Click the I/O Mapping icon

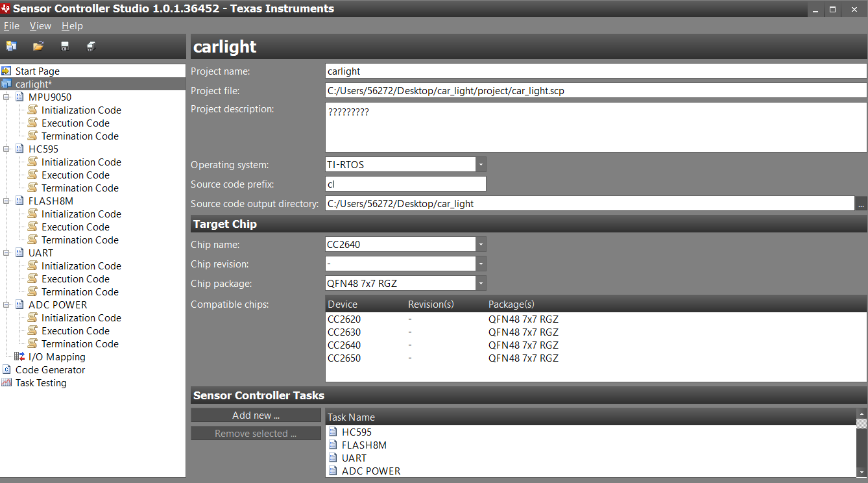point(19,356)
